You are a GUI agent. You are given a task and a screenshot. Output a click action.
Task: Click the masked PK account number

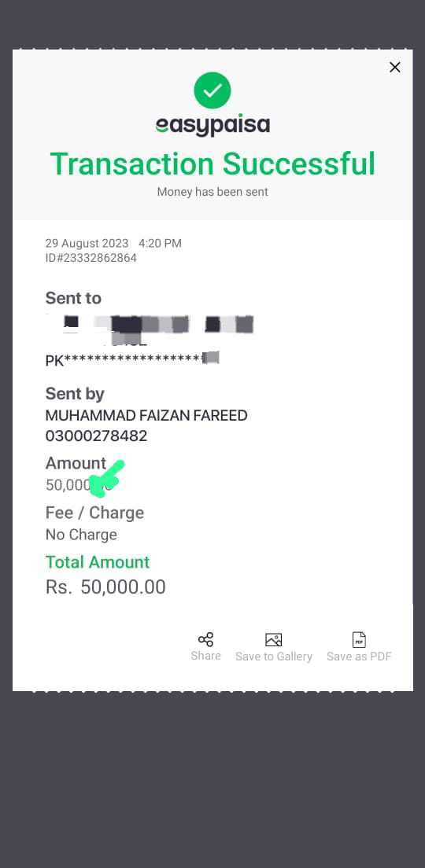coord(132,359)
